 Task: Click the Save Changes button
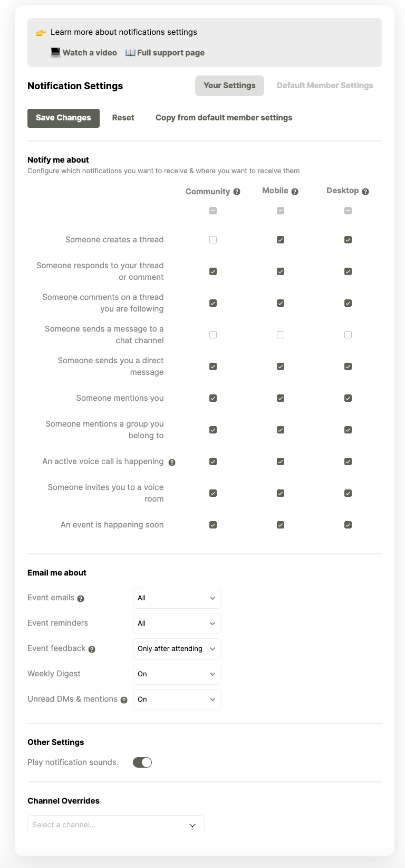pyautogui.click(x=63, y=118)
